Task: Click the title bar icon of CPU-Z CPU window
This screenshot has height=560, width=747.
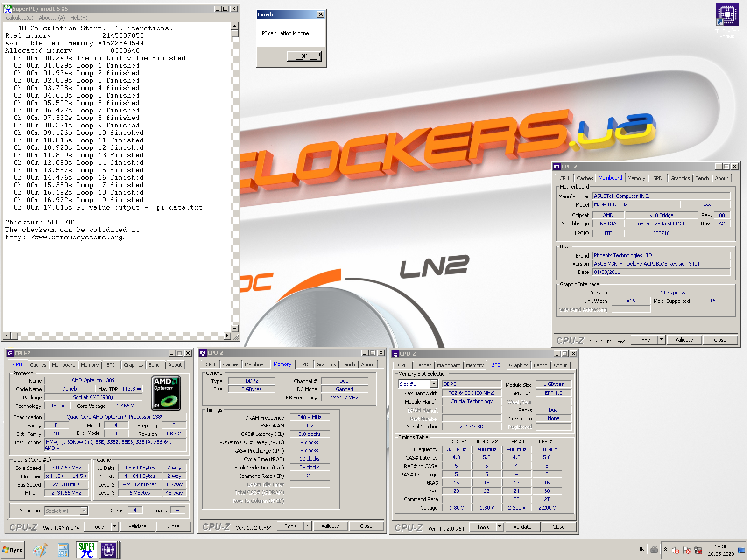Action: pyautogui.click(x=10, y=353)
